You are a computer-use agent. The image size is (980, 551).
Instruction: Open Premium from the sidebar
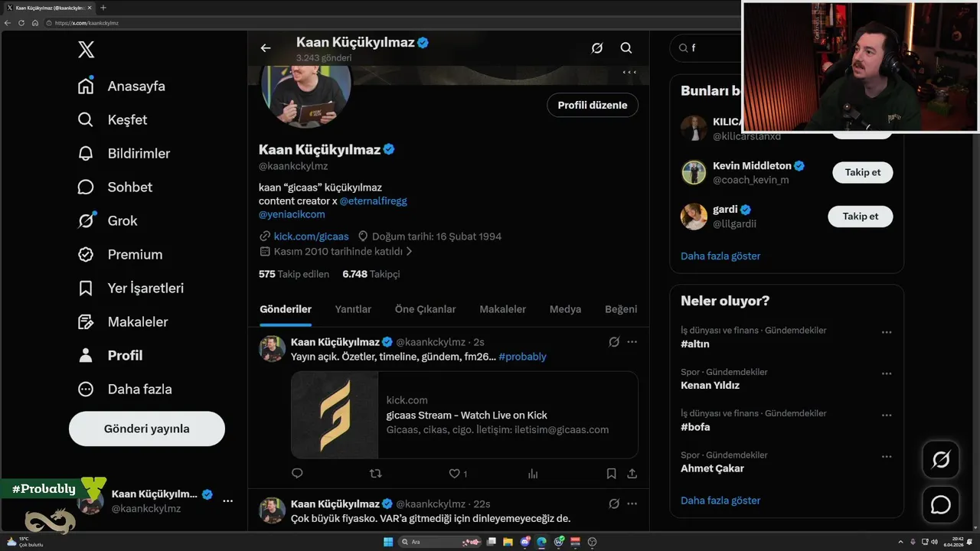120,254
